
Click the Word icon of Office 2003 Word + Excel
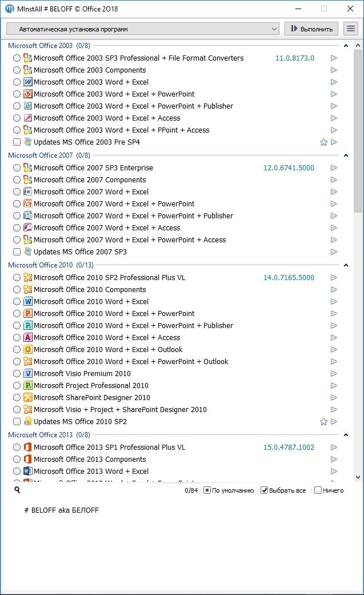click(x=27, y=82)
